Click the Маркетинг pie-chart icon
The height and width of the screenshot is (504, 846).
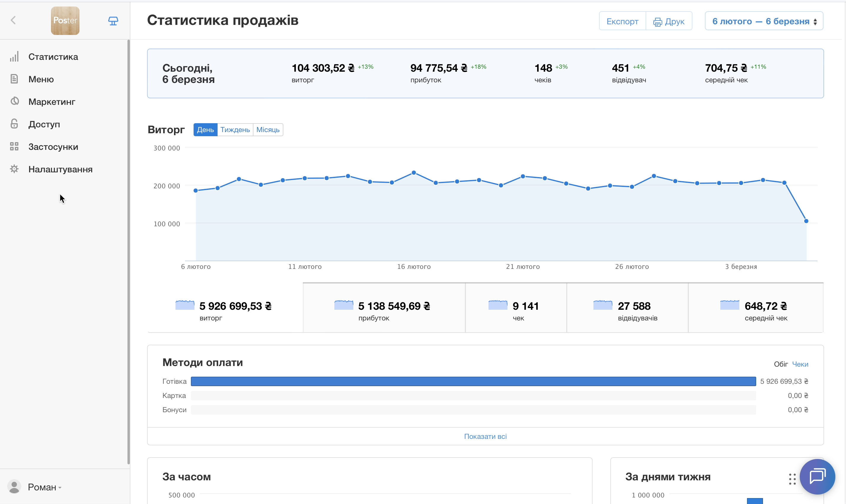(x=14, y=101)
